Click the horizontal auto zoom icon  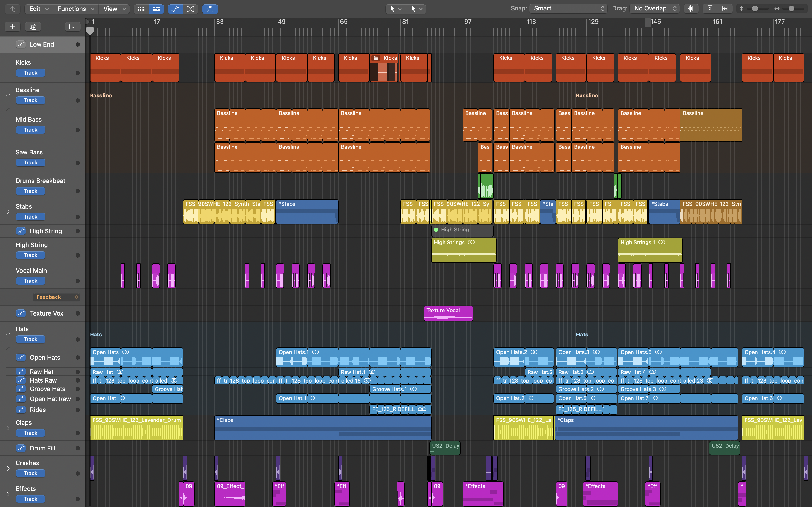725,8
